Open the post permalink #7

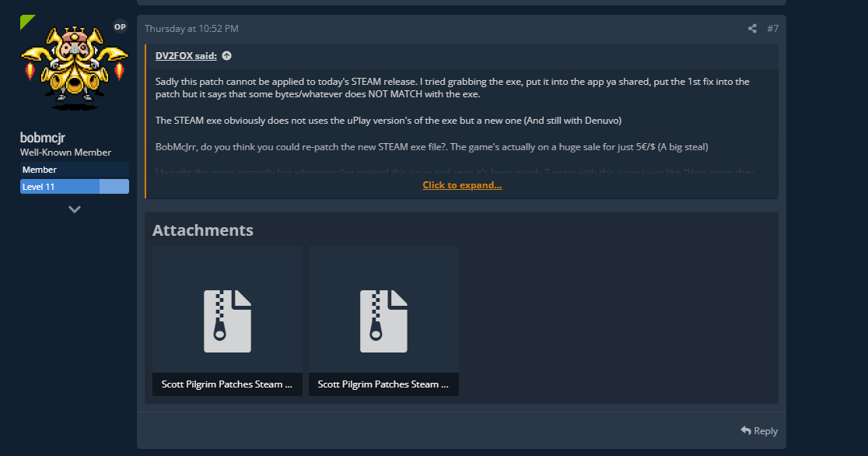click(x=772, y=28)
